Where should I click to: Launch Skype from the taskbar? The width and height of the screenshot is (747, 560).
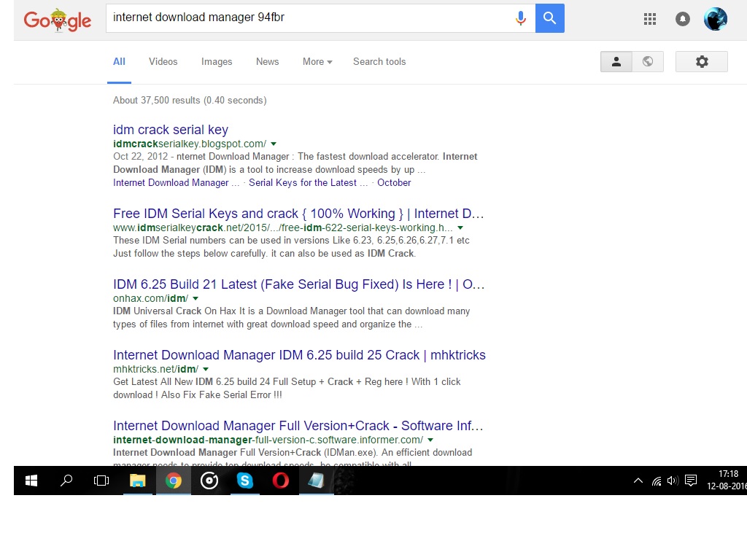pos(244,480)
